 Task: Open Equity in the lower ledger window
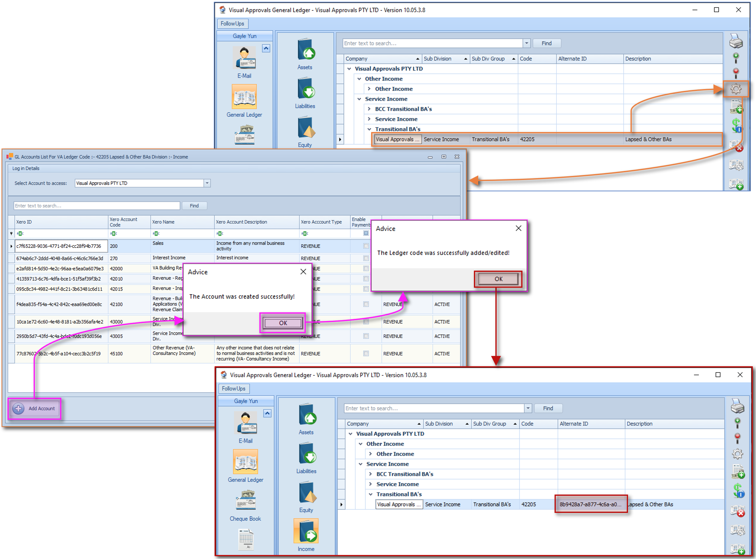point(306,497)
